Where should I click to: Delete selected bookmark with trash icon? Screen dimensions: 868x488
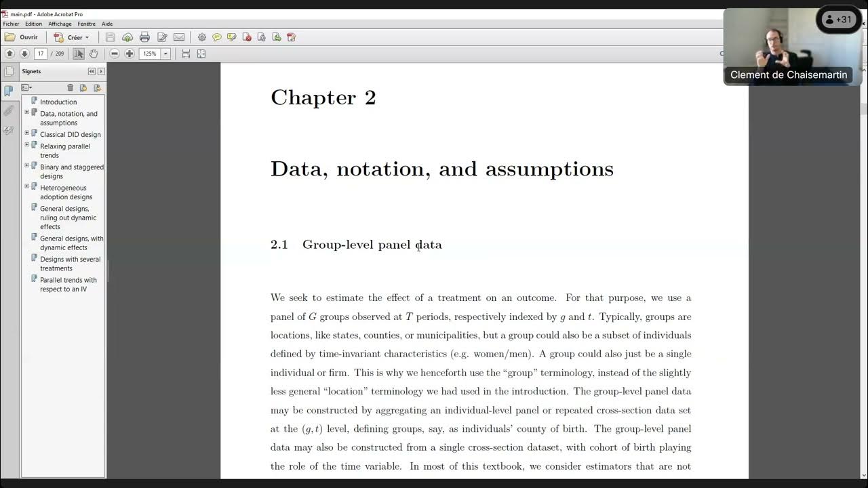[x=70, y=87]
